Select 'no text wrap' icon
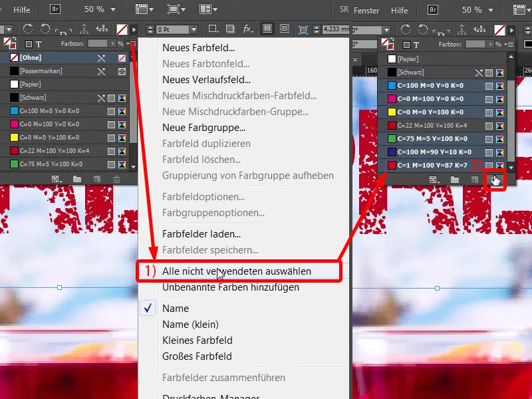532x399 pixels. pos(267,29)
